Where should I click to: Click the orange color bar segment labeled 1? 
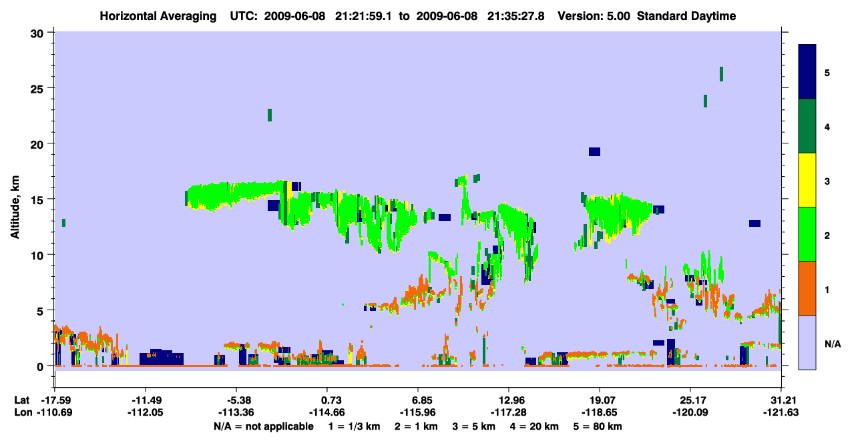807,288
